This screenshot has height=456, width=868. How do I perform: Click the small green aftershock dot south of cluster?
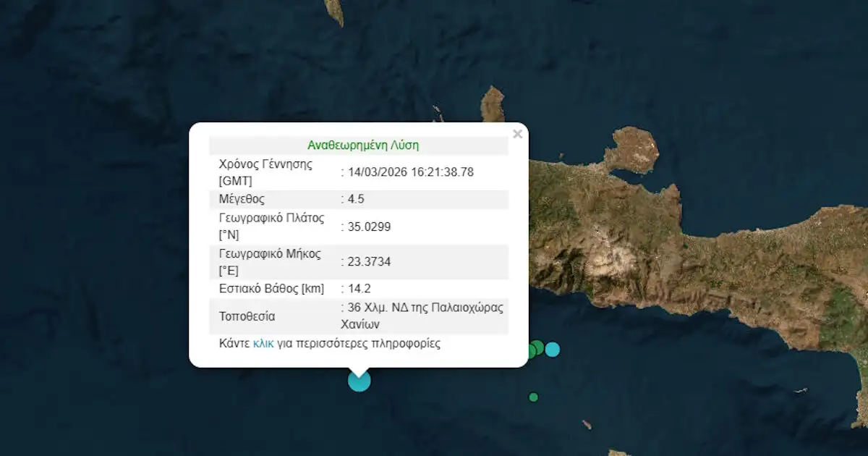533,397
